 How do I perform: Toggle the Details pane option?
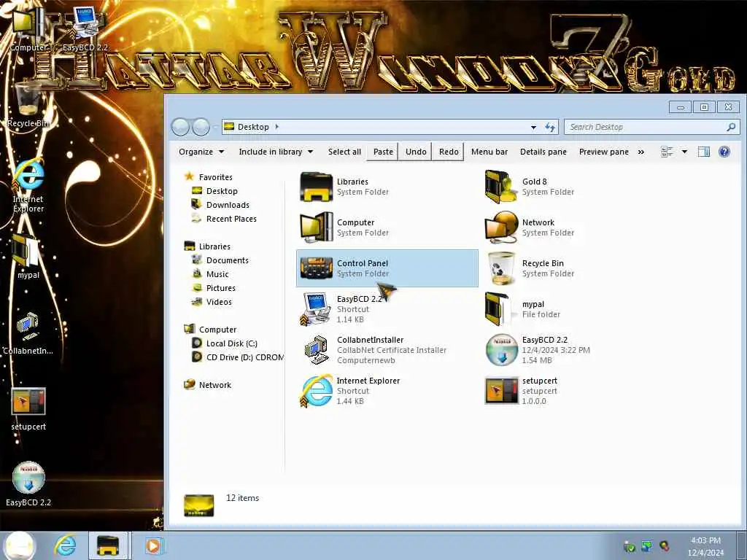click(x=543, y=152)
